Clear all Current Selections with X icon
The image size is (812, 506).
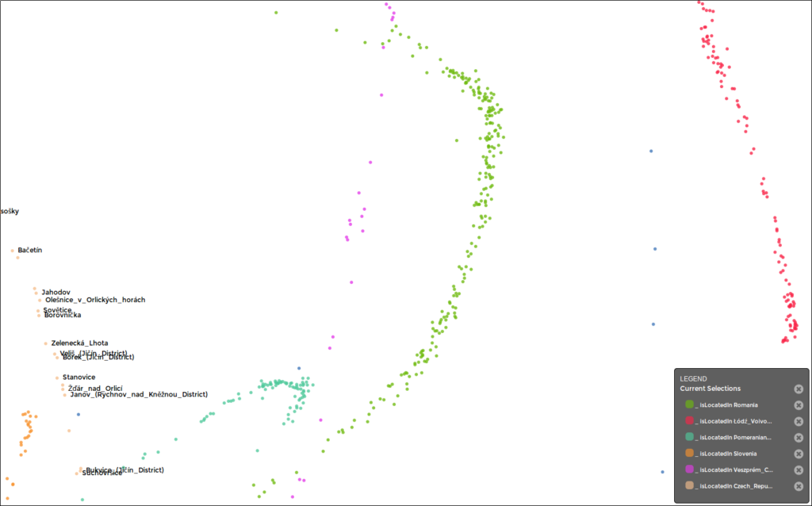(799, 389)
